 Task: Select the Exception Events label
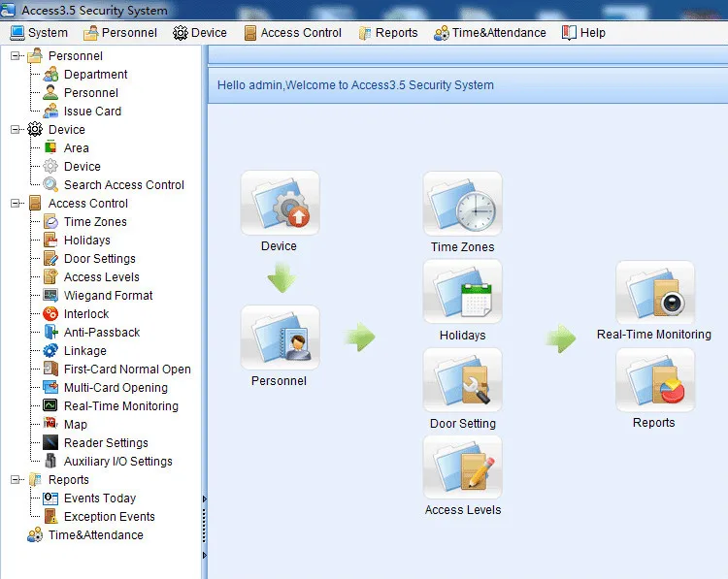click(109, 516)
